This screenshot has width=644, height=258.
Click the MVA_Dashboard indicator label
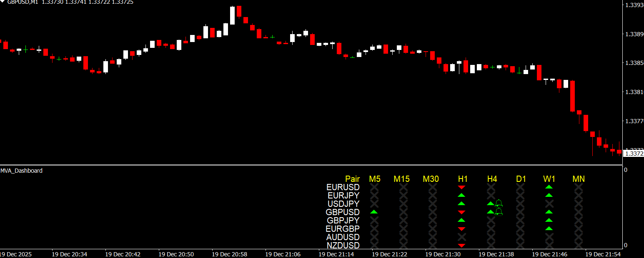pyautogui.click(x=21, y=171)
